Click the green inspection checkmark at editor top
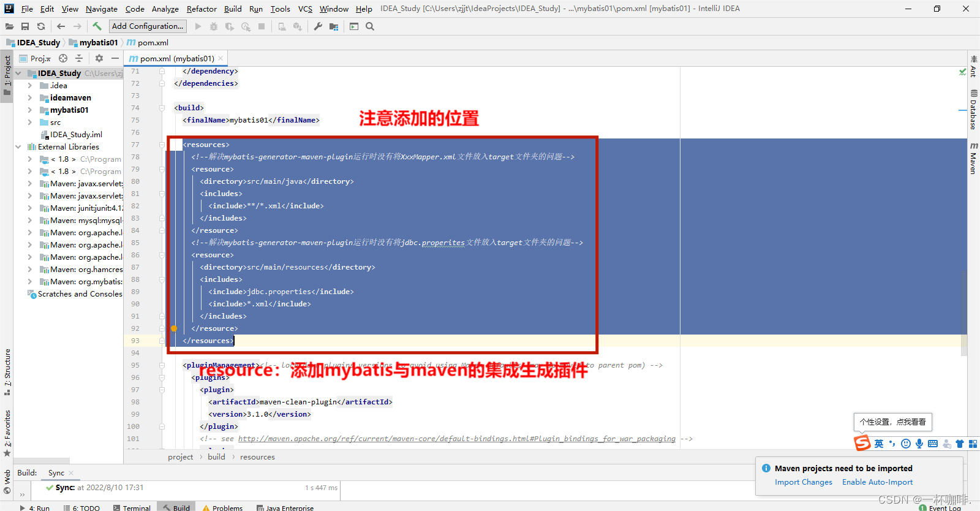Image resolution: width=980 pixels, height=511 pixels. click(x=963, y=72)
